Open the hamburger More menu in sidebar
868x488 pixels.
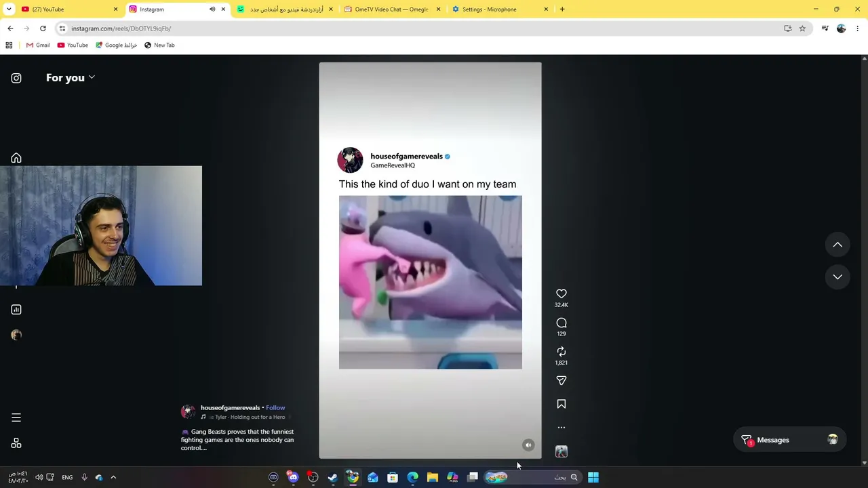[x=16, y=418]
